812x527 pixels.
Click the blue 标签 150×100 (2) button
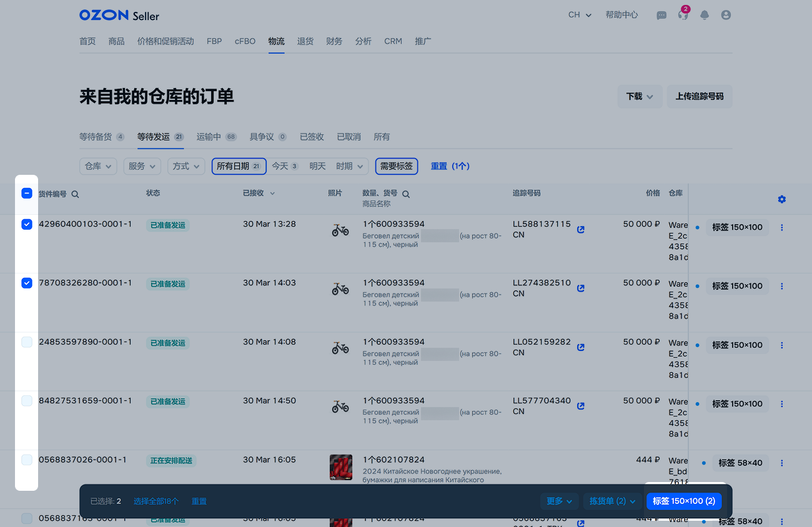point(684,501)
